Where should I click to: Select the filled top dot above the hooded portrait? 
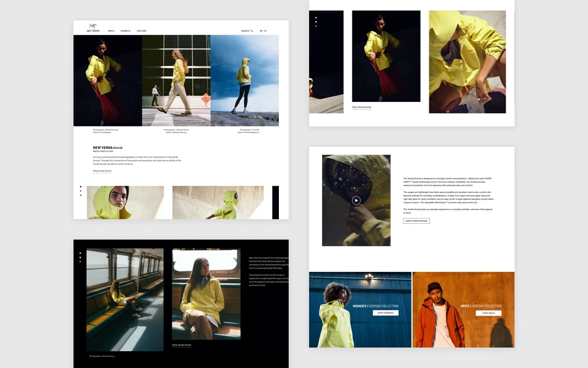coord(80,187)
